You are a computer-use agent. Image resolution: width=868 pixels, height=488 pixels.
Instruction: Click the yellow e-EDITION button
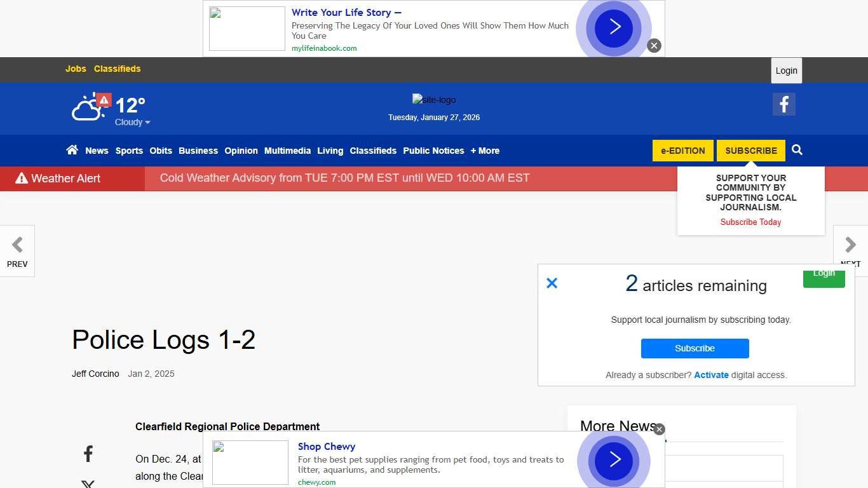coord(682,151)
